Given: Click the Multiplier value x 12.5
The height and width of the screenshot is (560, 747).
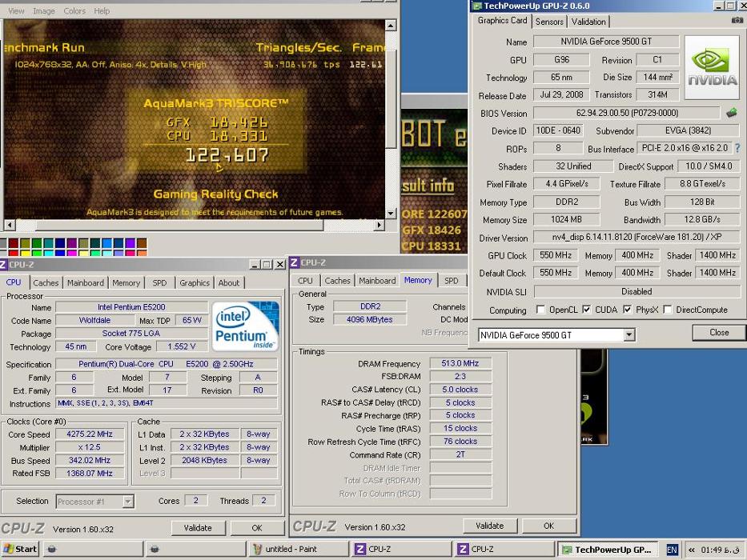Looking at the screenshot, I should click(x=90, y=447).
